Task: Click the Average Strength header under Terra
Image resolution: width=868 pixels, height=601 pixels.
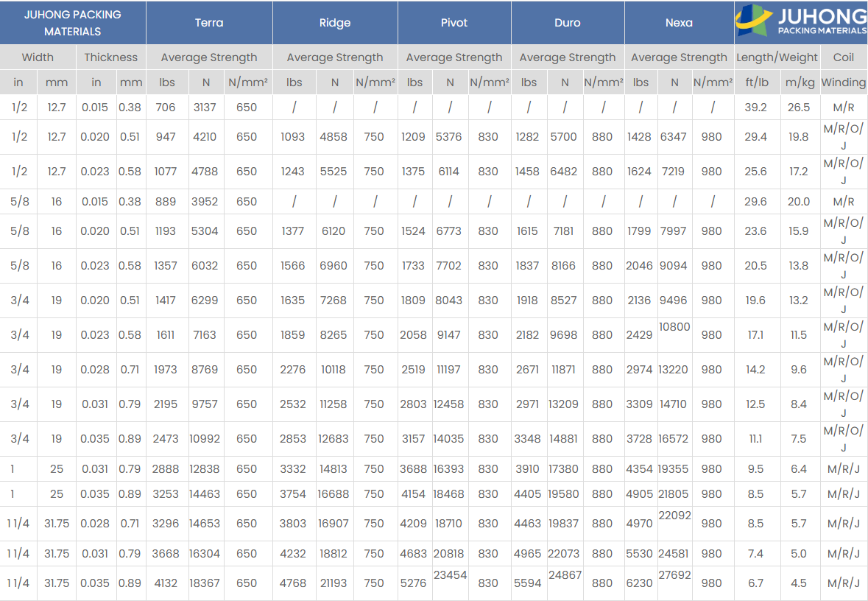Action: [210, 57]
